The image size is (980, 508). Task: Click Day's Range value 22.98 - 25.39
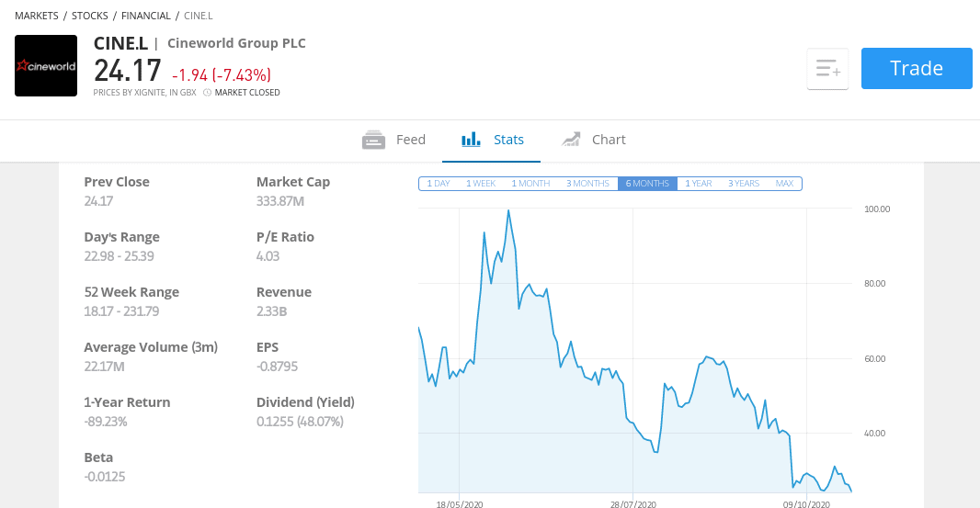(x=119, y=256)
